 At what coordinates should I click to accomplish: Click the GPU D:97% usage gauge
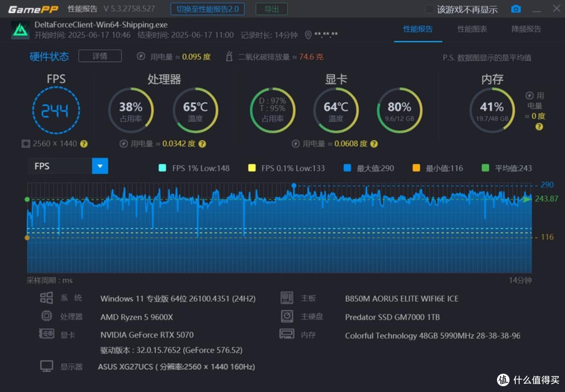tap(273, 110)
